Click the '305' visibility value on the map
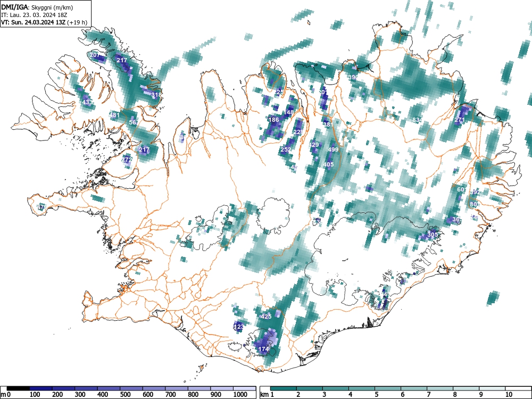 (x=433, y=235)
